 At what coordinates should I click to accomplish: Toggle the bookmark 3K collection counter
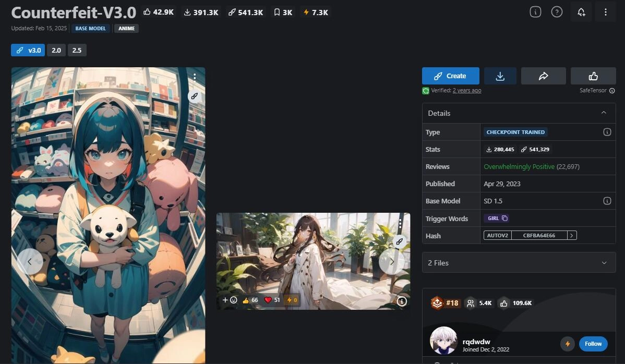(283, 12)
